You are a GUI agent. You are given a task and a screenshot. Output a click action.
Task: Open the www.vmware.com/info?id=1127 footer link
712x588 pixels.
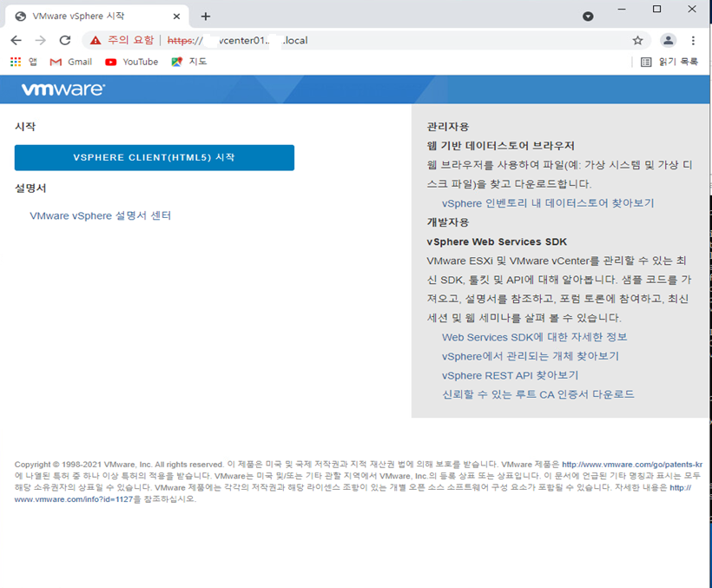click(74, 499)
